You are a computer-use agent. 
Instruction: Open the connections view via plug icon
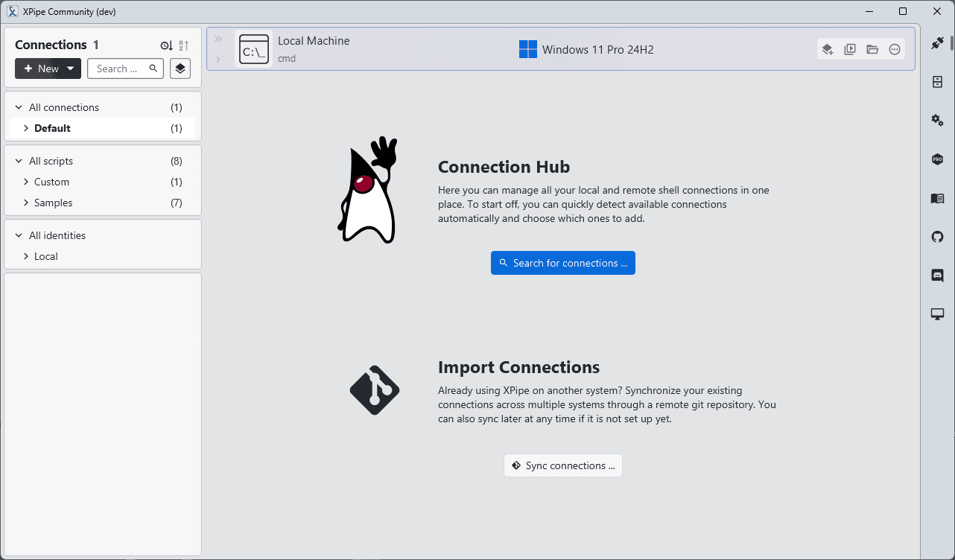pos(937,44)
